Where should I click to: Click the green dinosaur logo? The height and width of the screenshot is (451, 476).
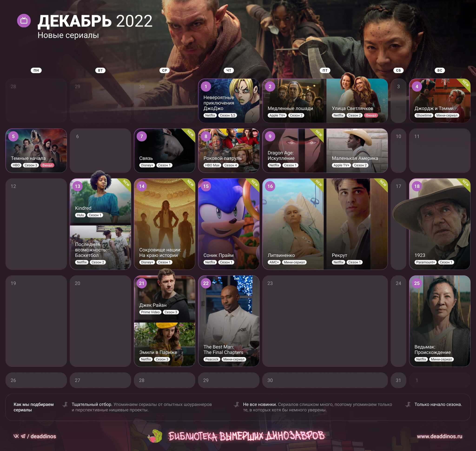click(155, 436)
